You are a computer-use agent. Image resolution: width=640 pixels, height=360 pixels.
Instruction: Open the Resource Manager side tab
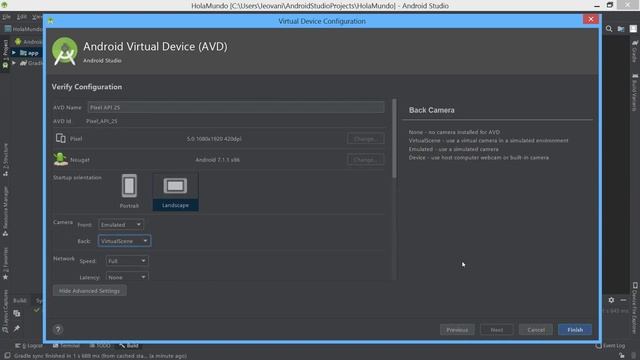coord(5,211)
